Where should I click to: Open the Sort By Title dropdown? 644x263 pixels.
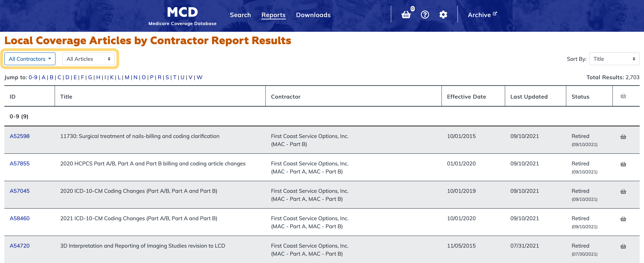[614, 59]
